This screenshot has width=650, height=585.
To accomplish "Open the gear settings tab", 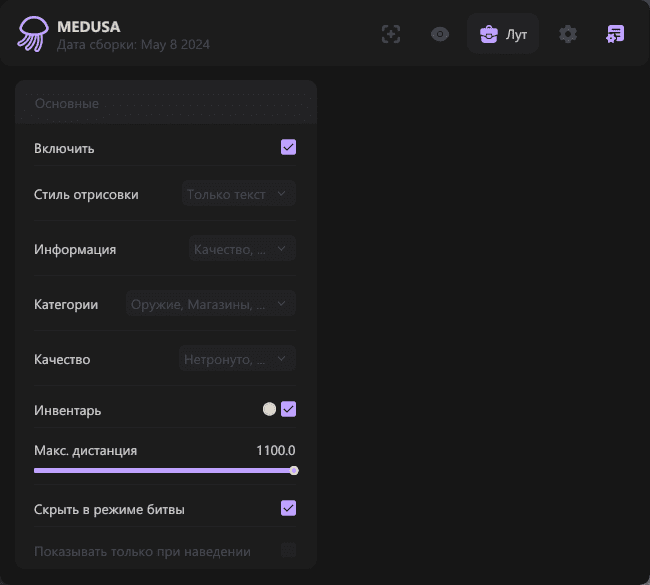I will point(568,34).
